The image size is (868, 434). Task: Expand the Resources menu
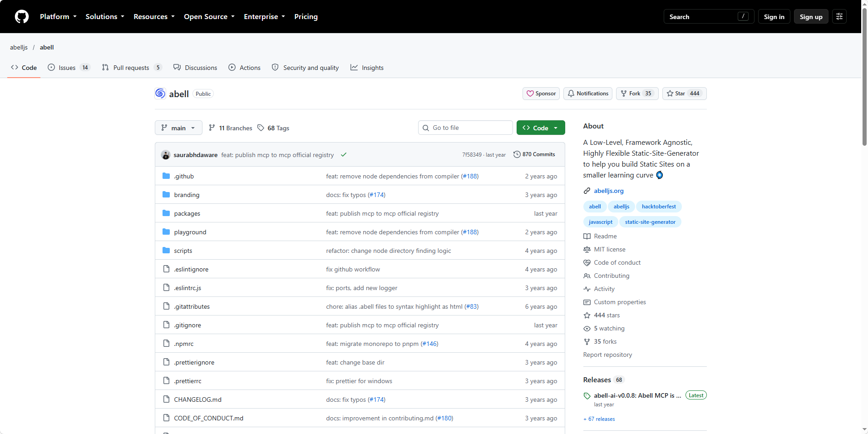click(154, 17)
